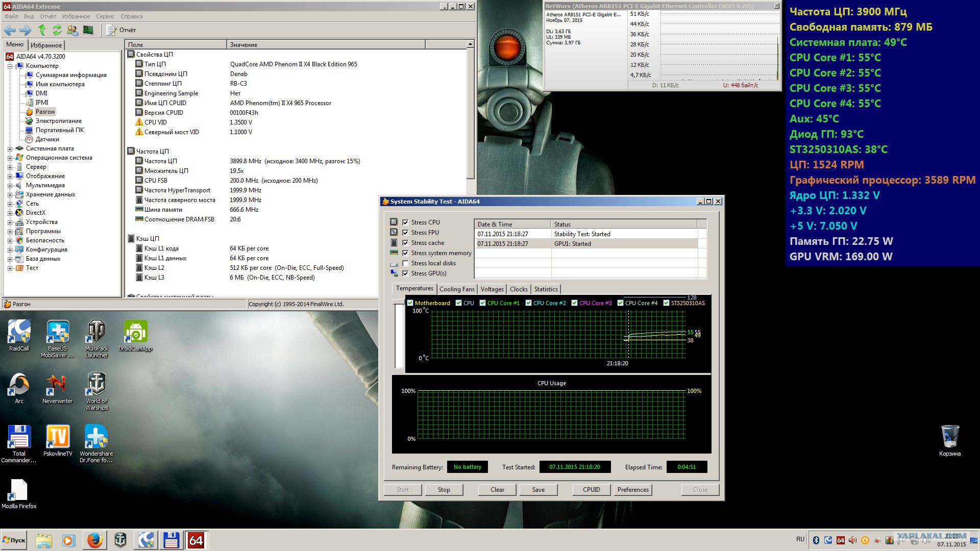Toggle the Stress CPU checkbox
The image size is (980, 551).
click(x=405, y=222)
